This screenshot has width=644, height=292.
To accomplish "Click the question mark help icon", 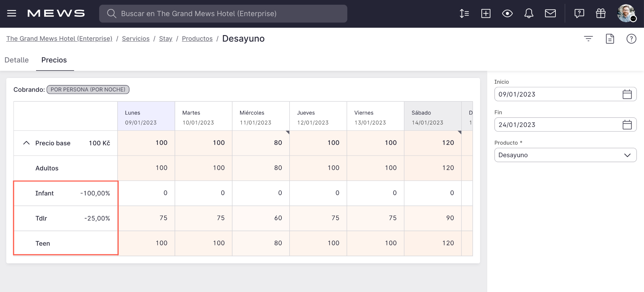I will (x=631, y=39).
